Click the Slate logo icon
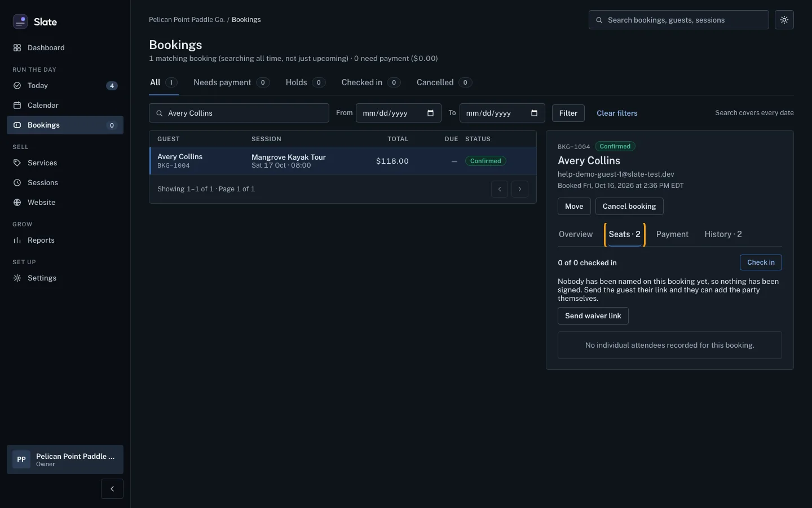The image size is (812, 508). pyautogui.click(x=20, y=21)
